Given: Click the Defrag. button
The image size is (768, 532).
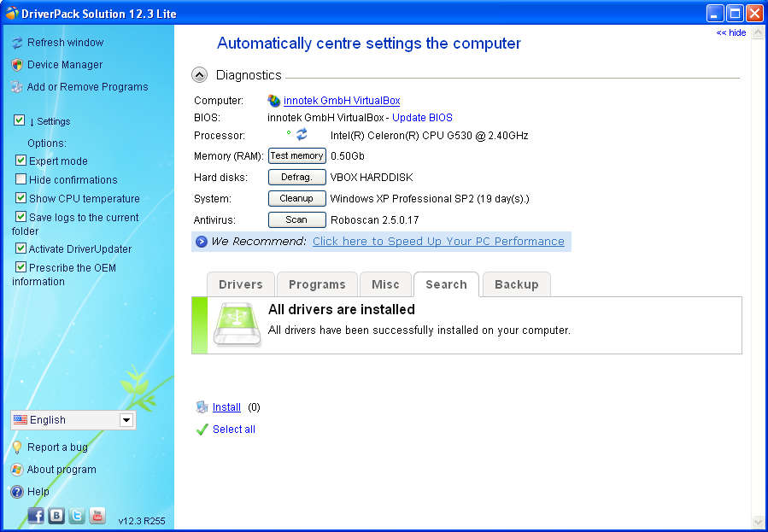Looking at the screenshot, I should [x=296, y=177].
